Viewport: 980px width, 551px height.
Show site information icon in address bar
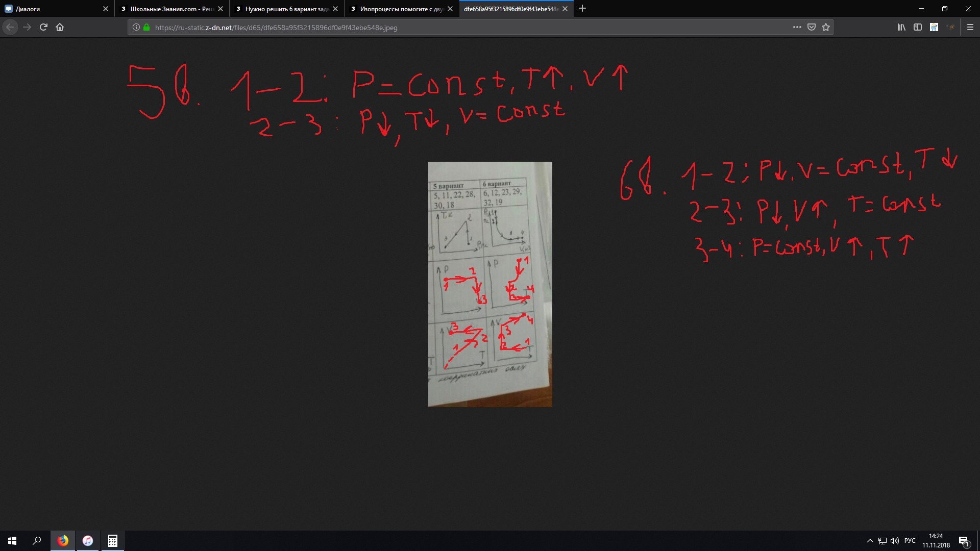point(136,28)
